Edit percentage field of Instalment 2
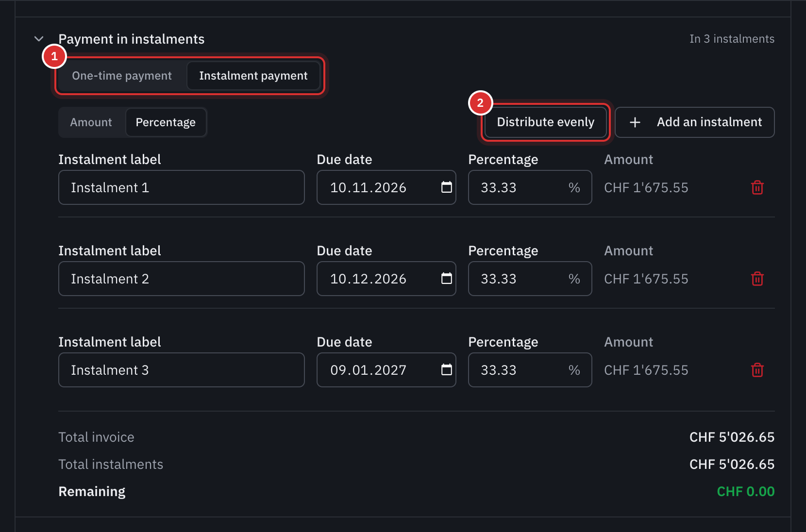This screenshot has width=806, height=532. 530,279
